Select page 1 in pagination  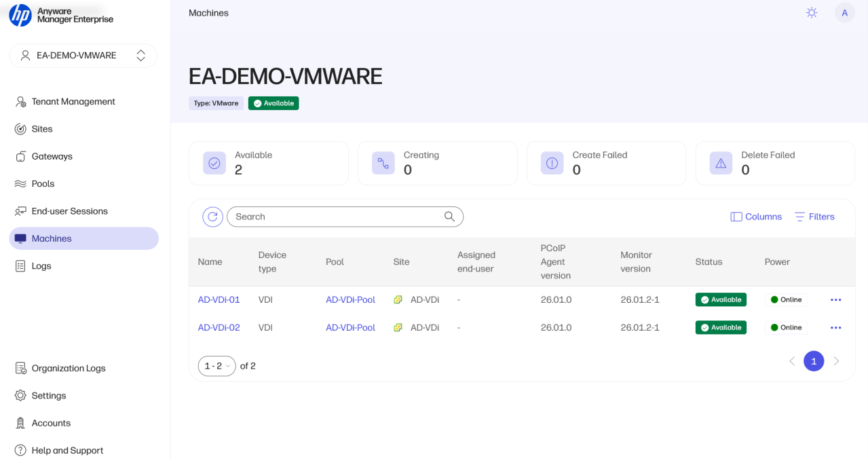click(x=814, y=361)
